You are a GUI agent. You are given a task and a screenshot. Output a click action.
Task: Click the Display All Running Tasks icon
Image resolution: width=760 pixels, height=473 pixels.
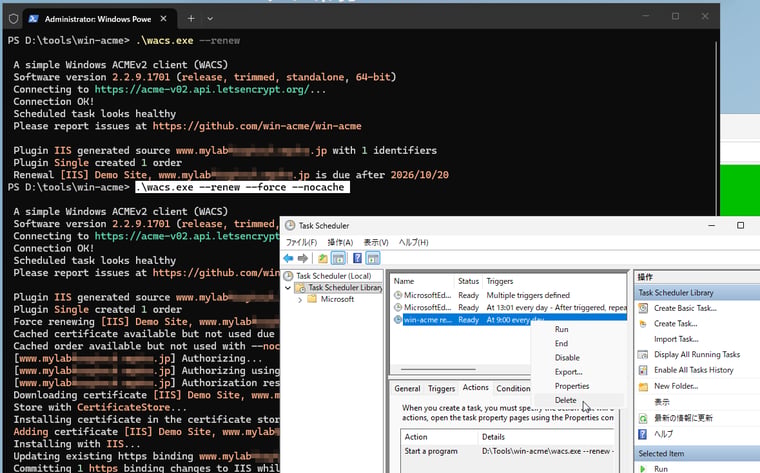(x=643, y=355)
